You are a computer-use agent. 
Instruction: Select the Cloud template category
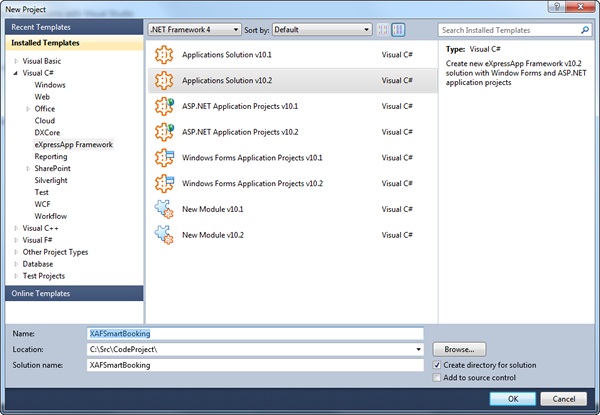click(x=44, y=120)
